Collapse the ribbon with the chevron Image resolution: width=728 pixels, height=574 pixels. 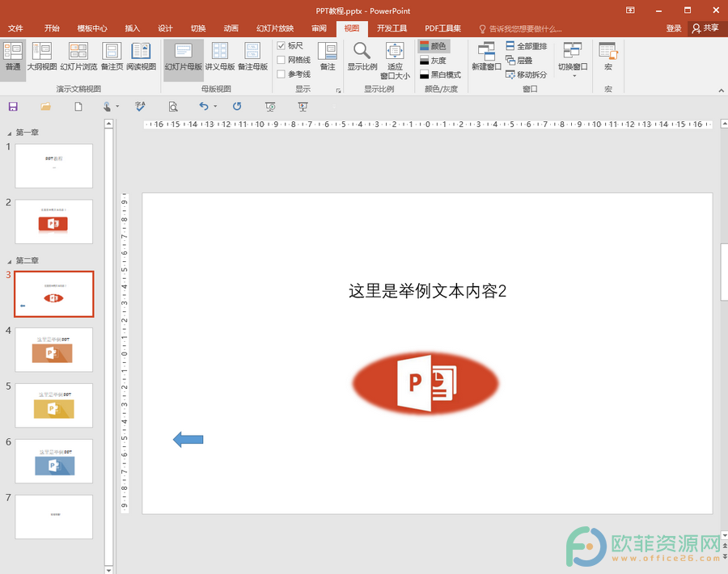721,91
